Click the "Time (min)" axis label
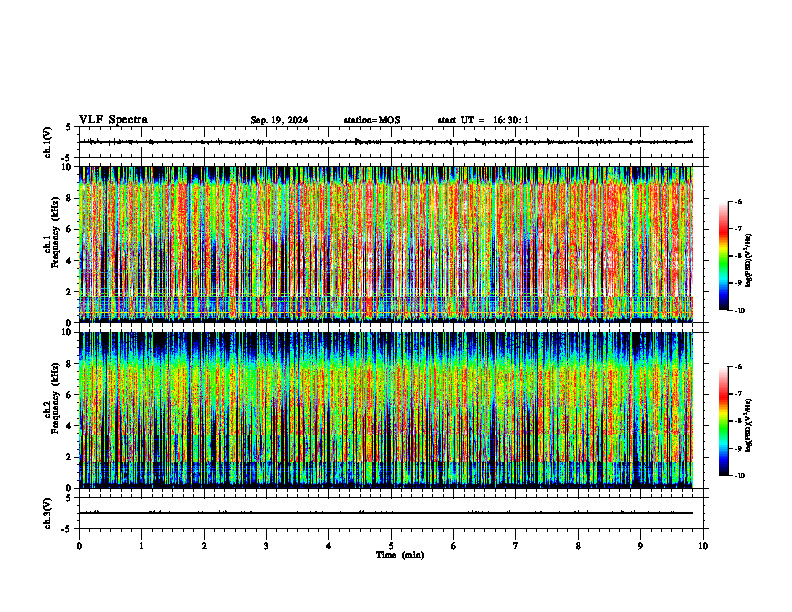The height and width of the screenshot is (612, 792). coord(400,555)
